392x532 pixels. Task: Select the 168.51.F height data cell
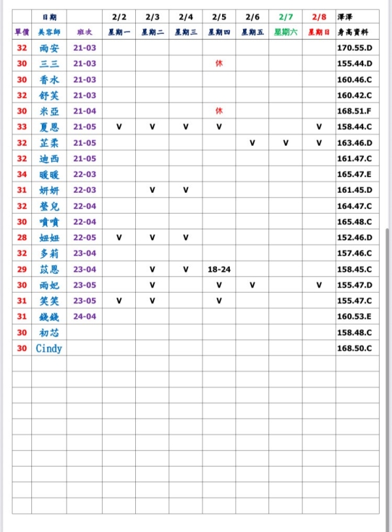coord(355,111)
